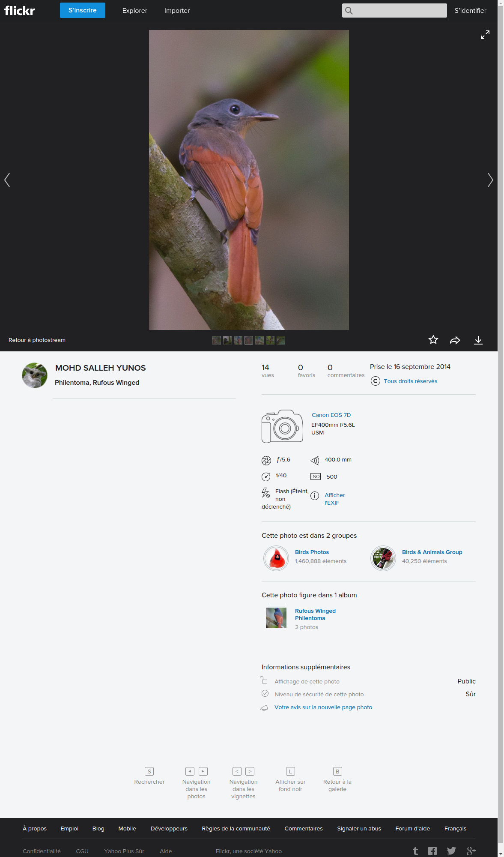The image size is (504, 857).
Task: Click the Flickr logo
Action: [20, 10]
